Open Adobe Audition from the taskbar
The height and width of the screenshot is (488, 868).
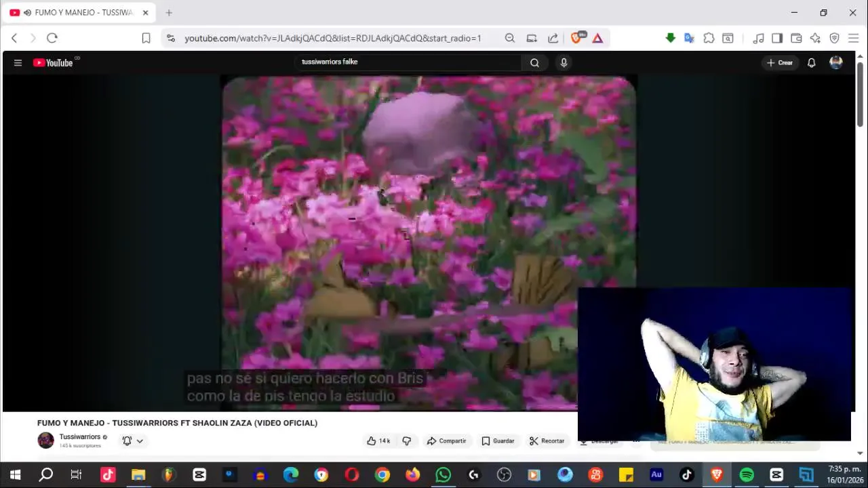656,475
